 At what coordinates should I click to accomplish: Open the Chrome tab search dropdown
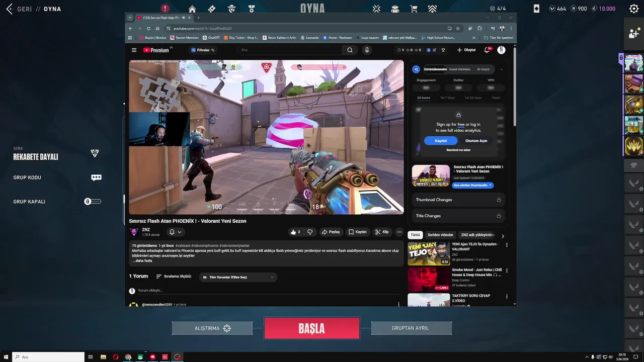pyautogui.click(x=130, y=18)
